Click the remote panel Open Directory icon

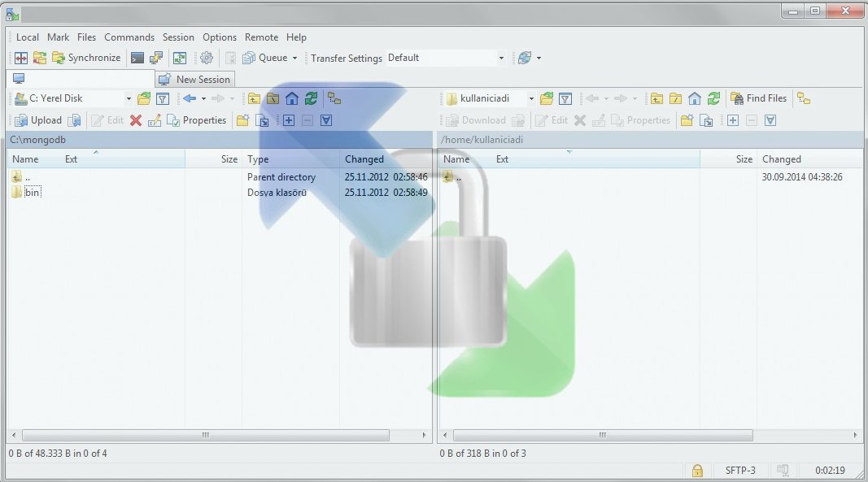click(x=547, y=98)
